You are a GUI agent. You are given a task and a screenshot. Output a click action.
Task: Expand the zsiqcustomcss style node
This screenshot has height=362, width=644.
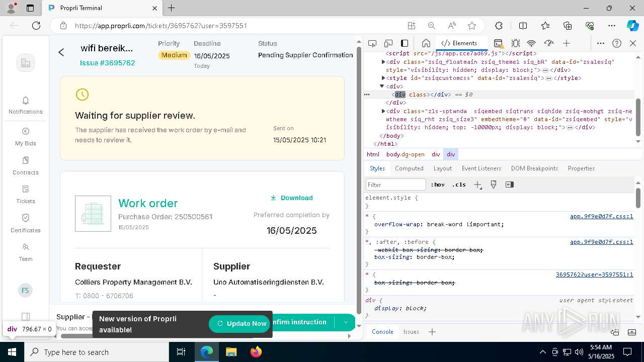click(x=383, y=78)
